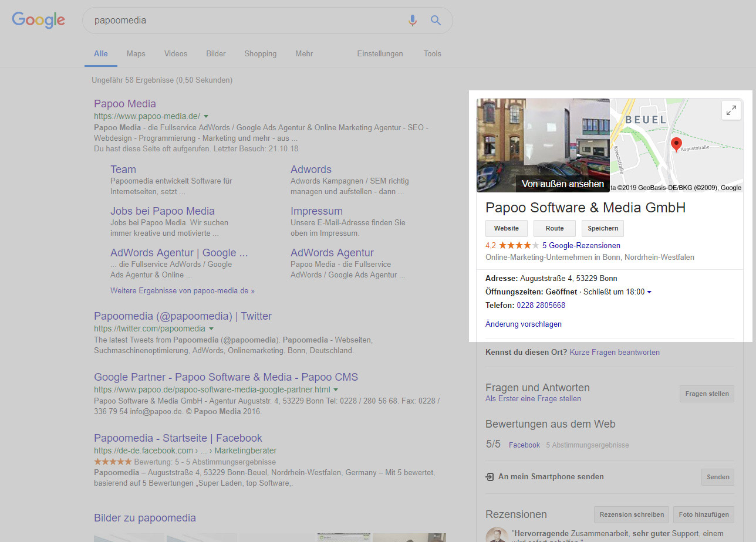Image resolution: width=756 pixels, height=542 pixels.
Task: Open the Papoo Media result title
Action: click(x=125, y=104)
